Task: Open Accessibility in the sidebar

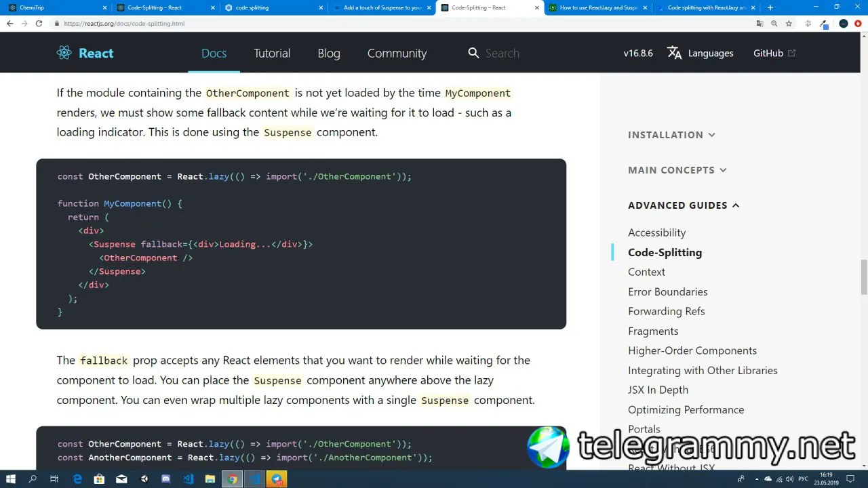Action: click(656, 232)
